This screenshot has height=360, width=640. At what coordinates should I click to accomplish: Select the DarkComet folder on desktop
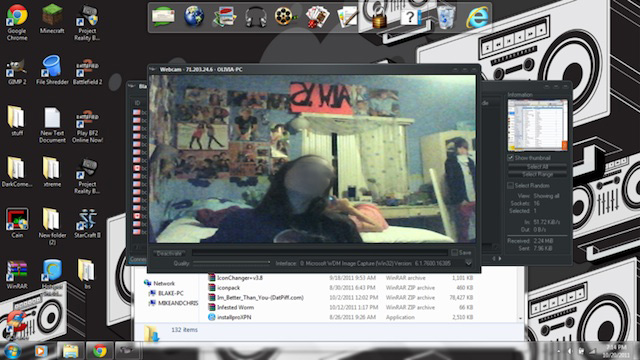(x=16, y=172)
